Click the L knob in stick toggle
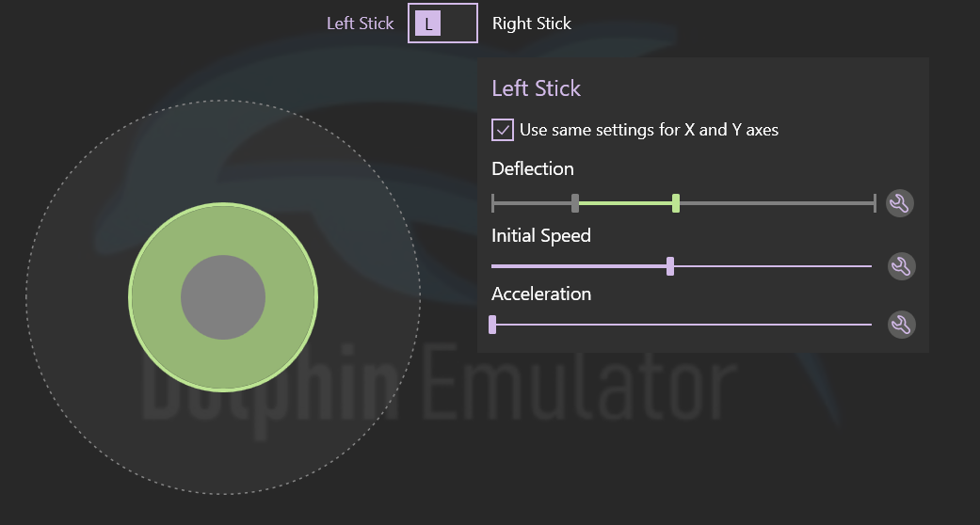This screenshot has height=525, width=980. tap(427, 24)
